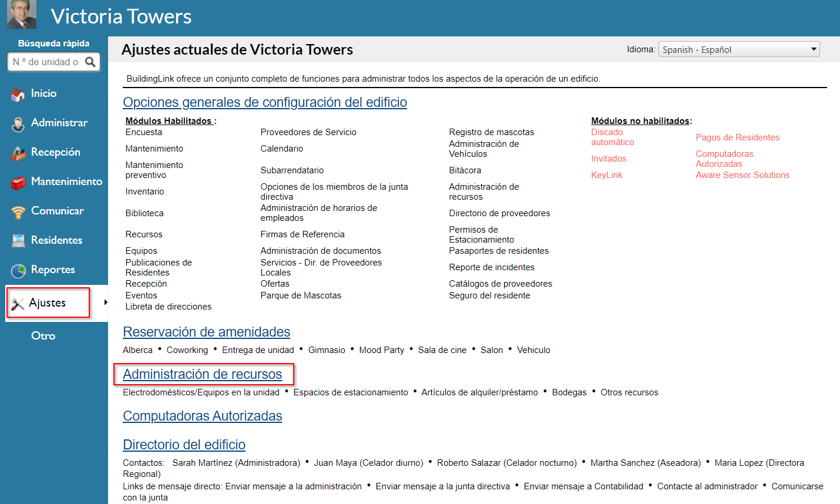Expand the Ajustes submenu arrow

pyautogui.click(x=106, y=303)
